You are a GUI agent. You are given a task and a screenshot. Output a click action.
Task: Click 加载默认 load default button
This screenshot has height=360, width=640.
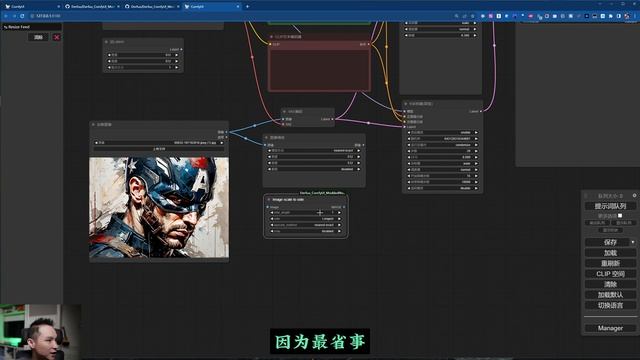click(x=610, y=295)
